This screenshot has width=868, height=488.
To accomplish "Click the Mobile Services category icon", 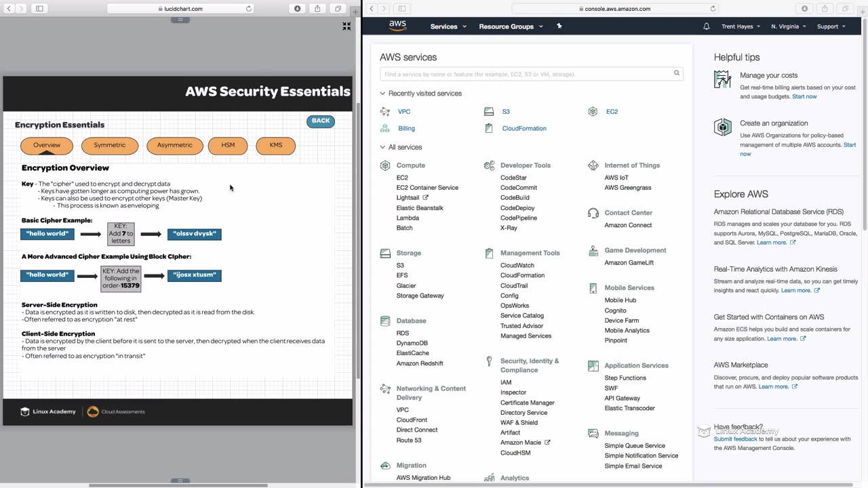I will coord(593,287).
